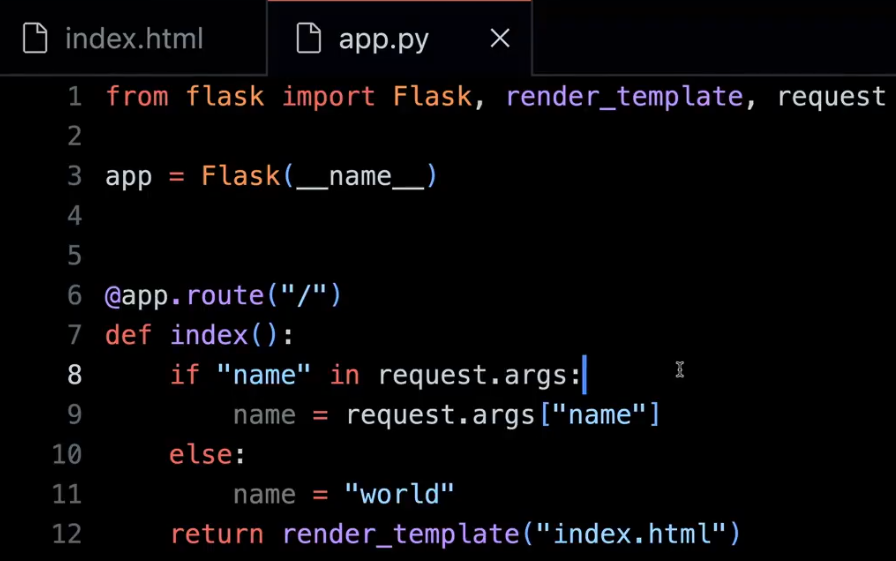Viewport: 896px width, 561px height.
Task: Click line number 12 in the gutter
Action: [x=66, y=534]
